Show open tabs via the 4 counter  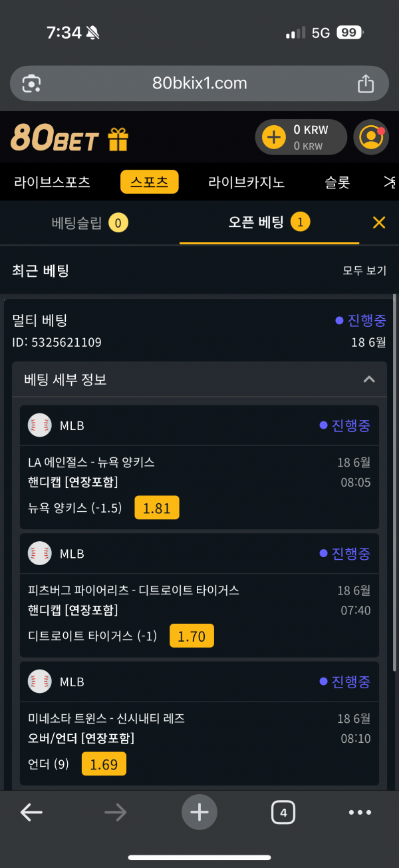pyautogui.click(x=283, y=812)
